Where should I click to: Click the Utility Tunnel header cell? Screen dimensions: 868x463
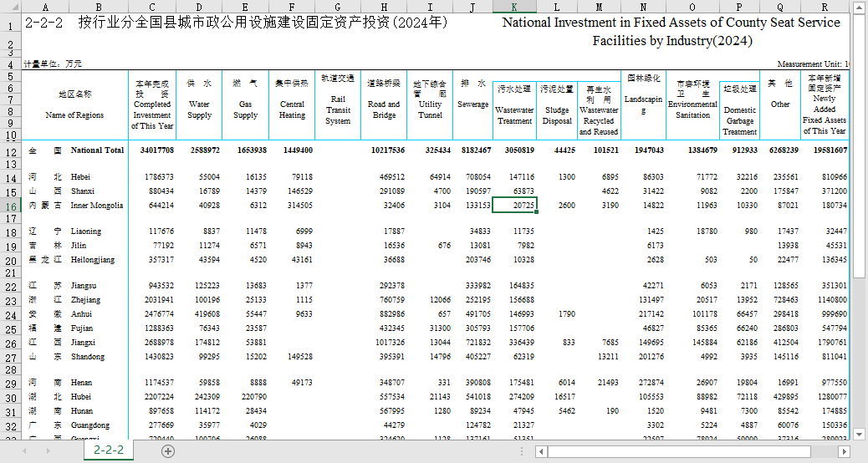pyautogui.click(x=430, y=104)
